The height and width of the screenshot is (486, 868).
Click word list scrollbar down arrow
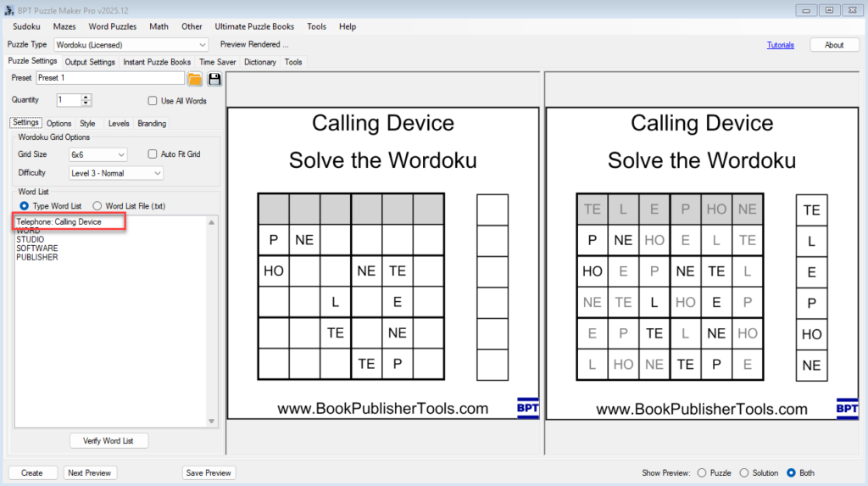click(211, 422)
